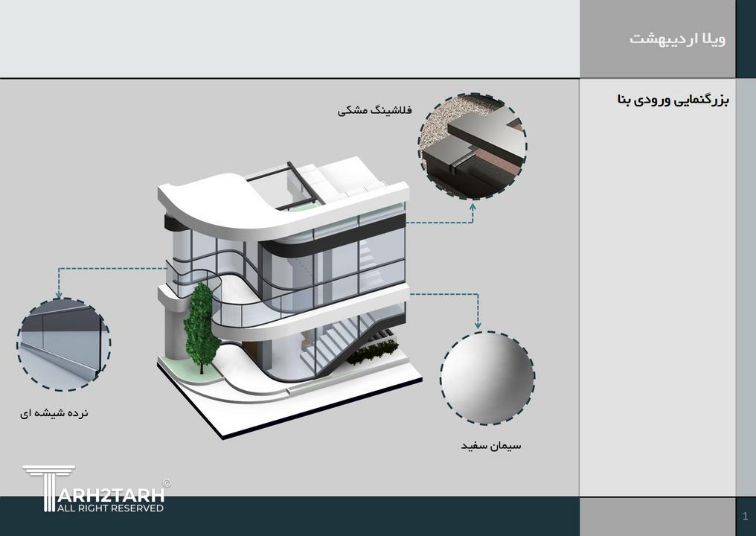The width and height of the screenshot is (756, 536).
Task: Click the copyright symbol beside the logo
Action: (x=167, y=483)
